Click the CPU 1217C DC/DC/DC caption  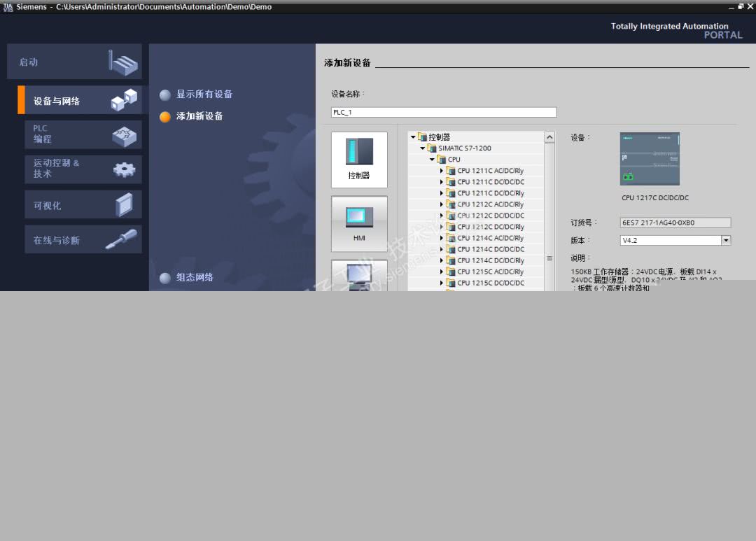tap(654, 197)
